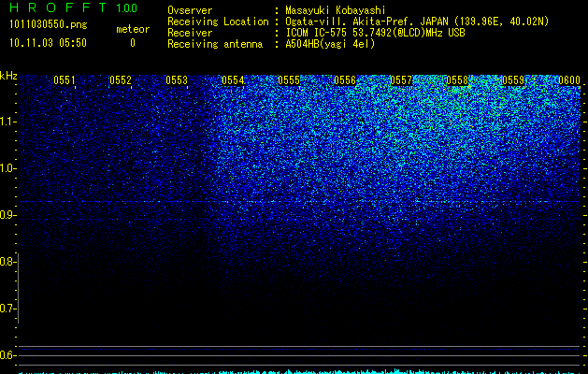Click the 0553 time marker

(x=177, y=80)
